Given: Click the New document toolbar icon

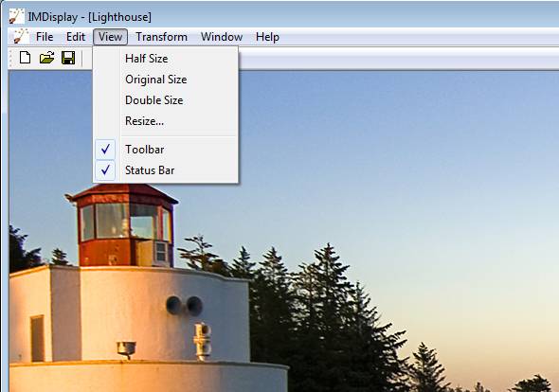Looking at the screenshot, I should click(x=25, y=58).
